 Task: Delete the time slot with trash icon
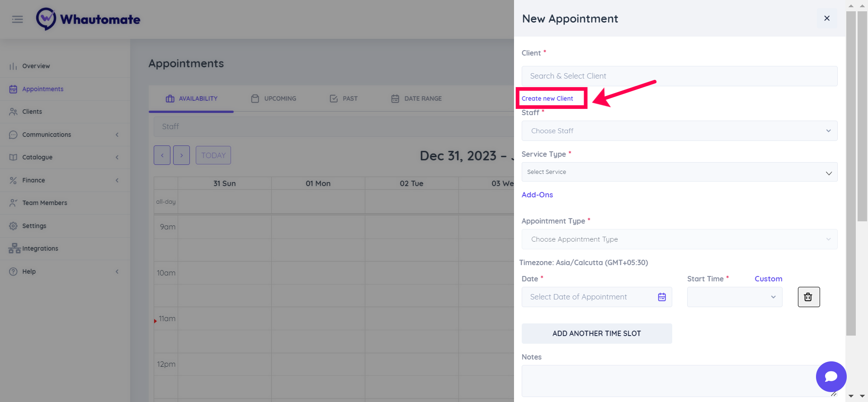coord(808,297)
